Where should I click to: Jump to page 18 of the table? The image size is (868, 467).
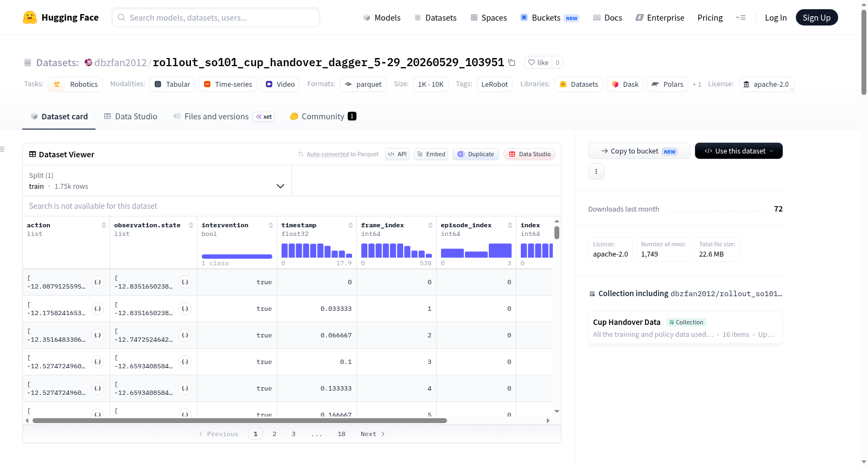(342, 434)
